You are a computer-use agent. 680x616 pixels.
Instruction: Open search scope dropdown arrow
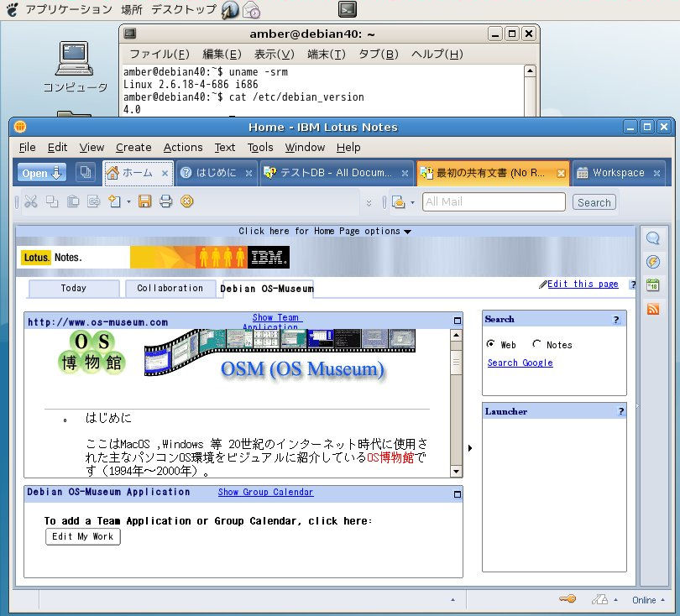click(x=412, y=202)
